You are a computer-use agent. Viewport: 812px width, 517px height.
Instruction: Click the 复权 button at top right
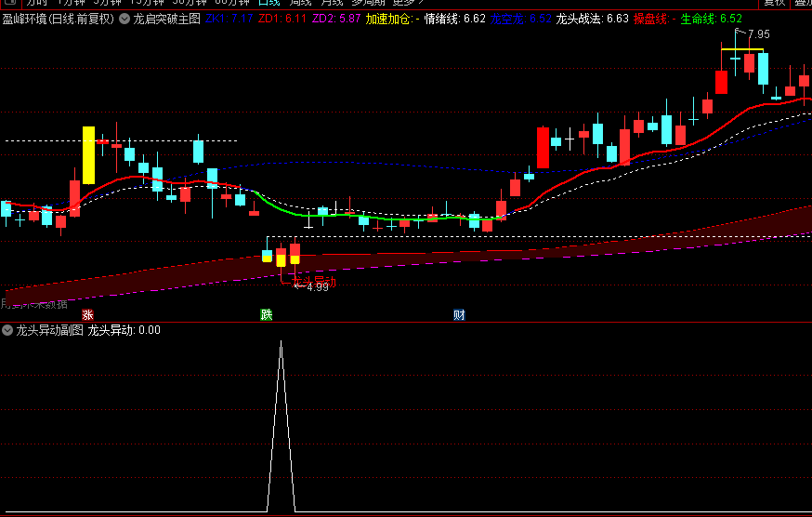click(x=774, y=3)
